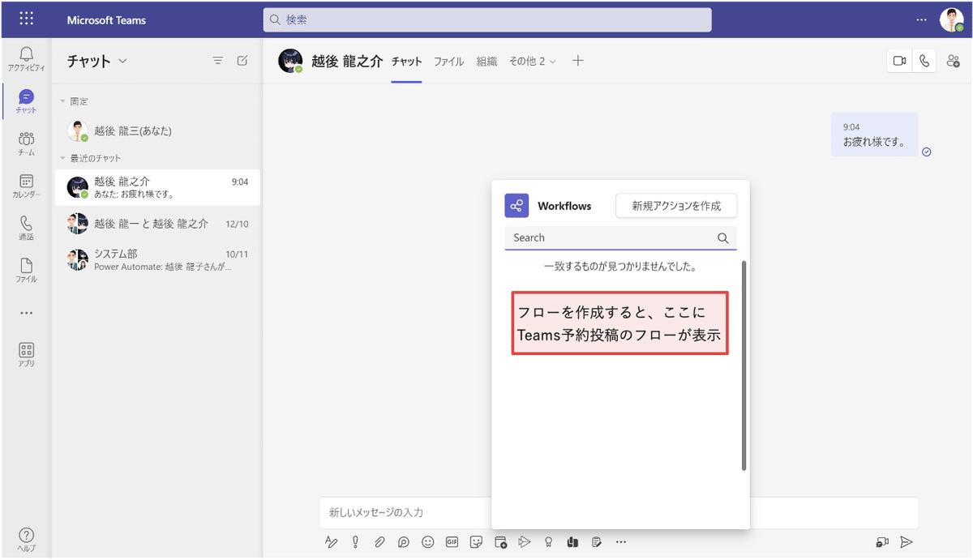Open Help (ヘルプ) icon

coord(26,539)
